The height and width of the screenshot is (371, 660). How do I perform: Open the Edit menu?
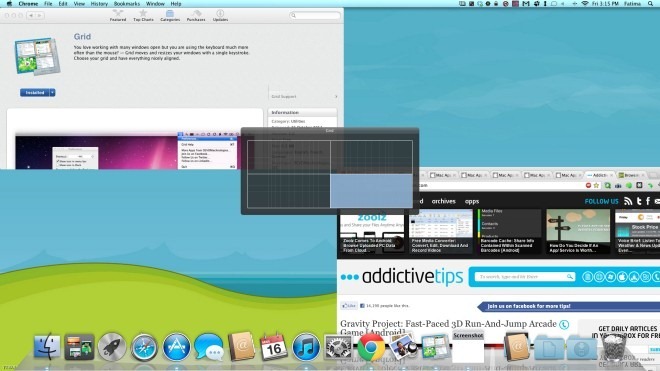63,4
